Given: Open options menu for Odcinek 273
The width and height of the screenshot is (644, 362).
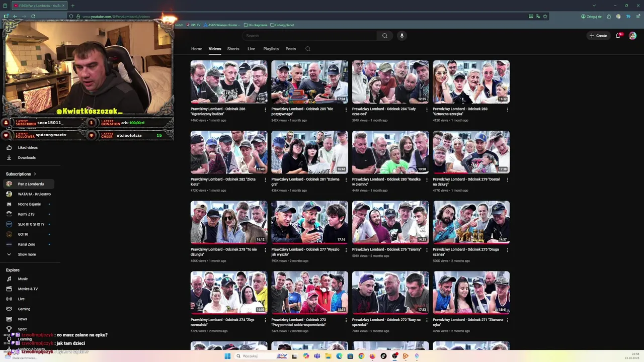Looking at the screenshot, I should point(346,320).
